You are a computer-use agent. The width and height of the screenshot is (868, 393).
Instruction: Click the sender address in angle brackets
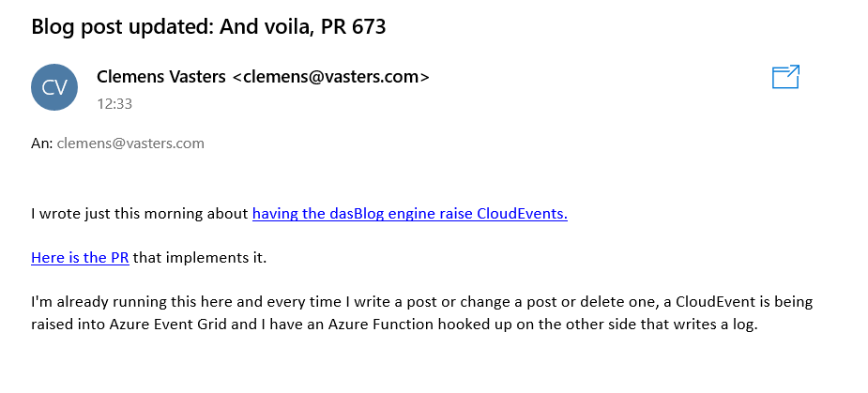330,77
